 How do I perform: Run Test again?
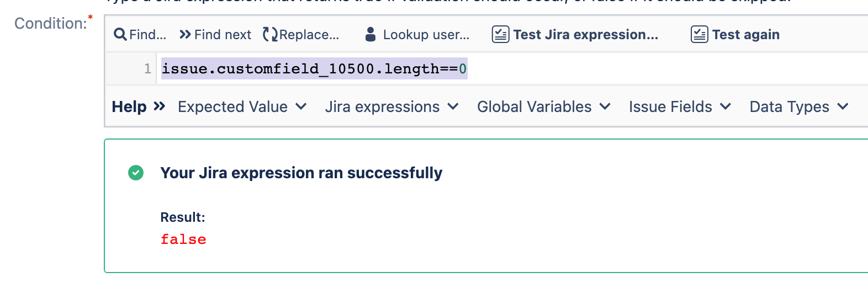pyautogui.click(x=735, y=34)
